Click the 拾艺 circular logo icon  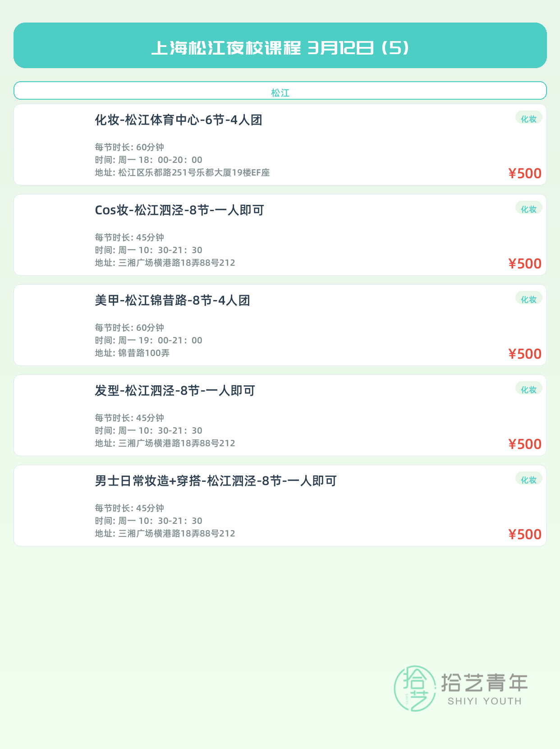tap(415, 689)
